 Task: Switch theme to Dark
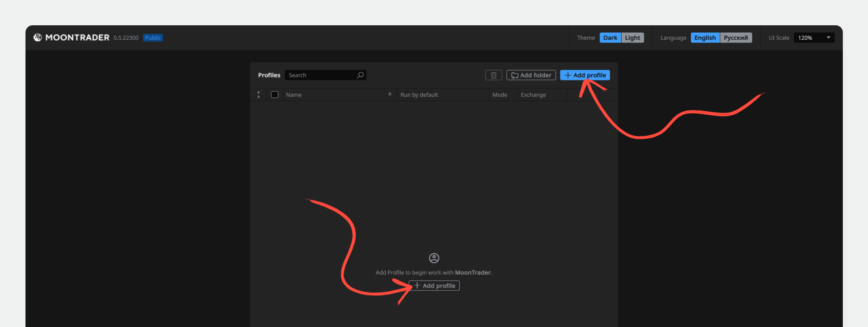[610, 38]
